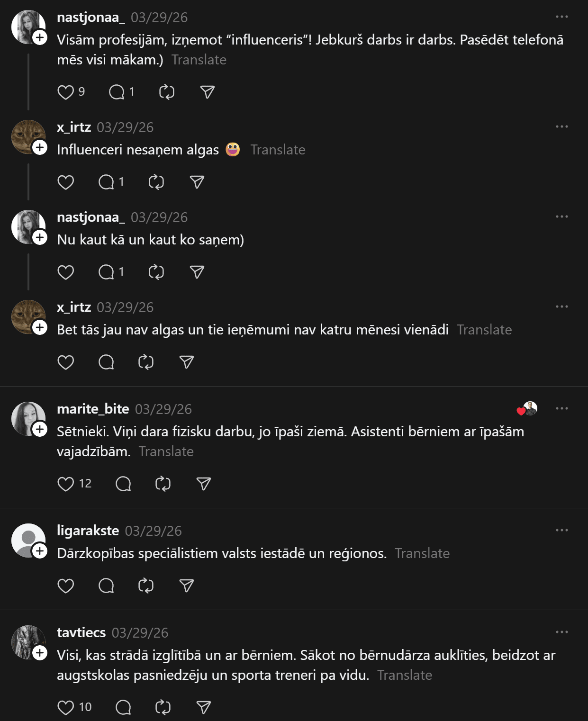The height and width of the screenshot is (721, 588).
Task: Open replies on x_irtz's "Bet tās jau" comment
Action: pyautogui.click(x=106, y=362)
